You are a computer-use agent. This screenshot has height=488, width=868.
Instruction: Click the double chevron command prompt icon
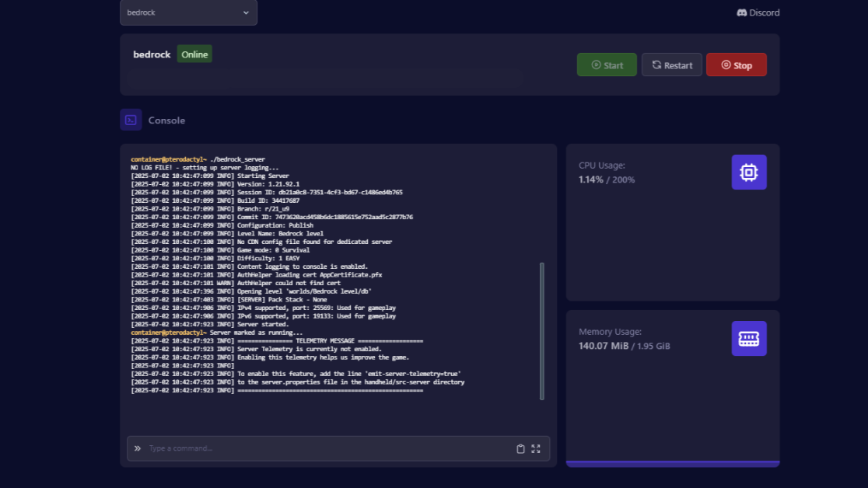138,448
